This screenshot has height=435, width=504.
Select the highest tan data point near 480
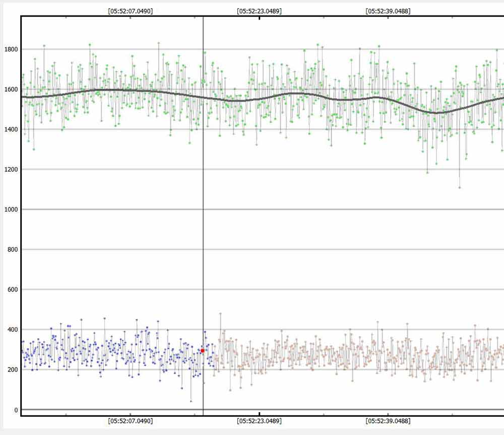pos(220,314)
